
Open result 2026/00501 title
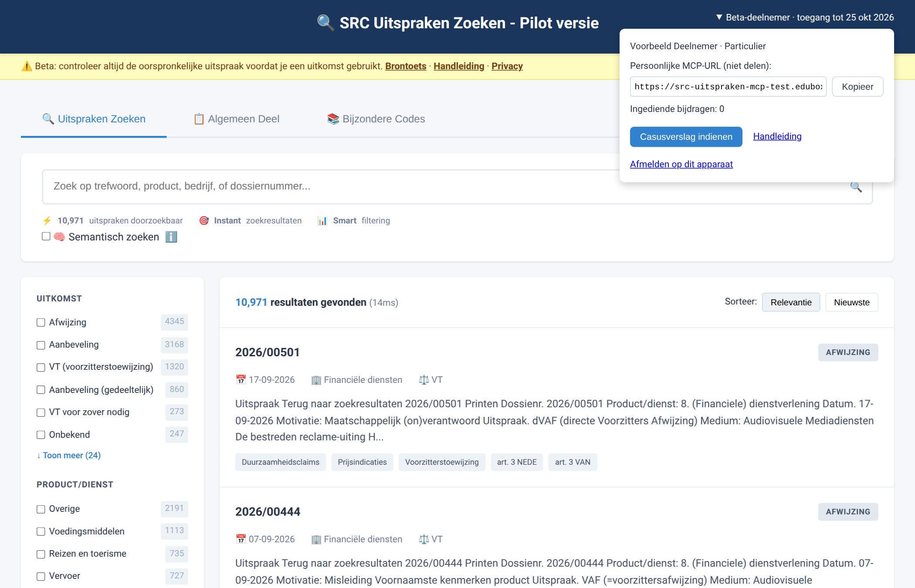coord(268,352)
